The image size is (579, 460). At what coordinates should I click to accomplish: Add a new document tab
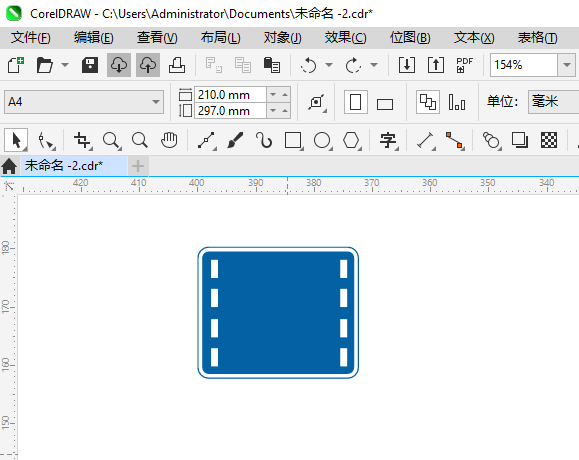[x=138, y=166]
